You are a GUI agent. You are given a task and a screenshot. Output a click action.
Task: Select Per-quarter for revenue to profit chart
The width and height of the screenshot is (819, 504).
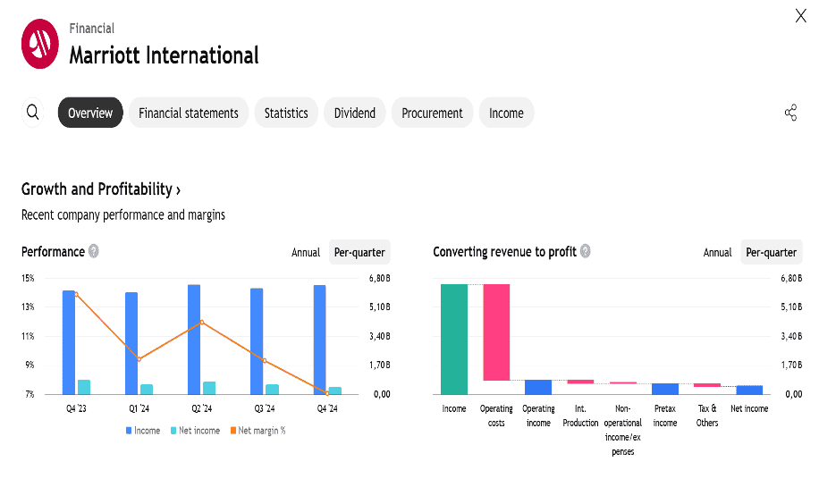click(771, 253)
